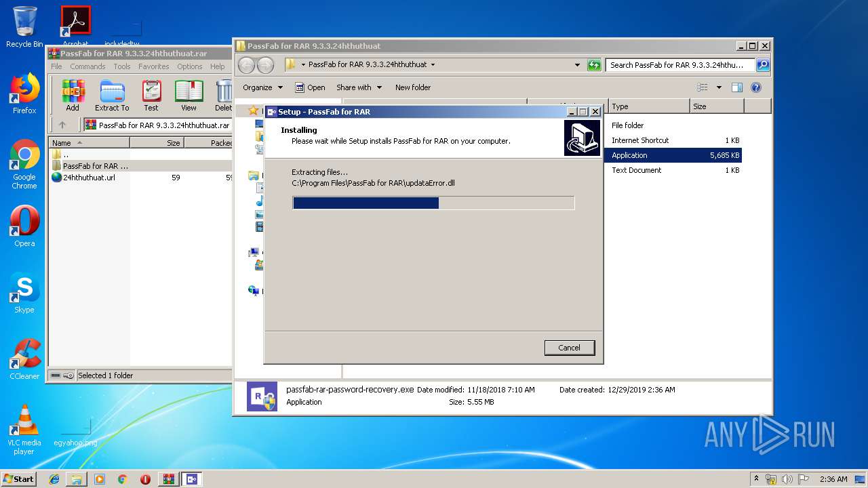
Task: Open WinRAR Favorites menu
Action: [x=154, y=66]
